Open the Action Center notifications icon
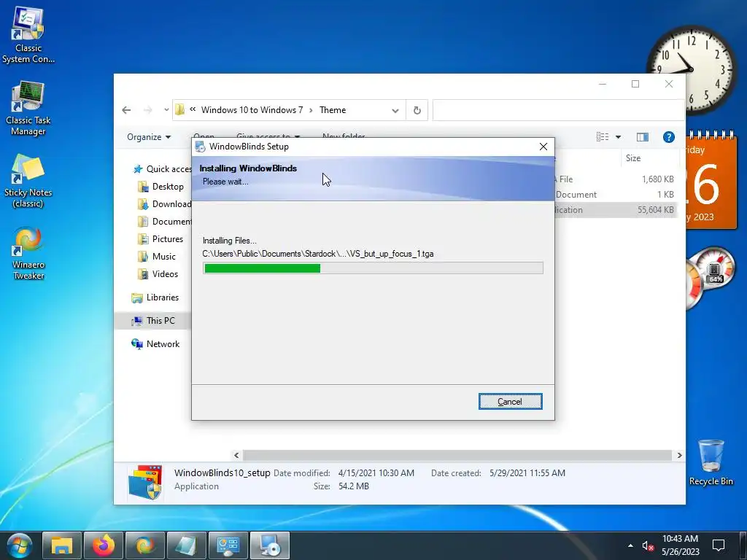The width and height of the screenshot is (747, 560). click(718, 545)
